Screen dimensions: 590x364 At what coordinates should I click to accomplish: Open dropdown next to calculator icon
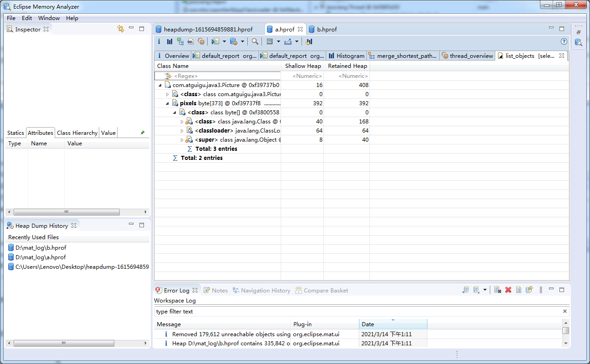(x=278, y=41)
